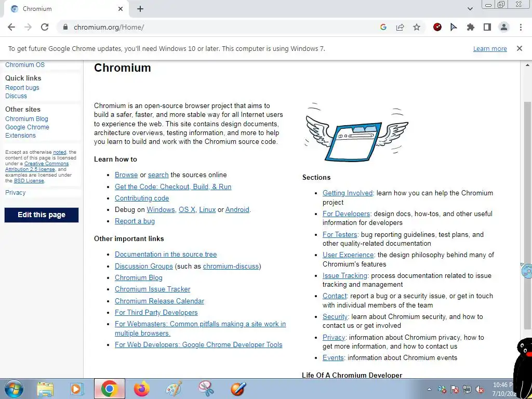The height and width of the screenshot is (399, 532).
Task: Share this page icon
Action: point(400,27)
